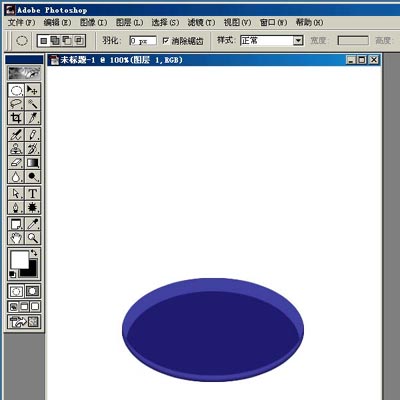Activate the Crop tool
The width and height of the screenshot is (400, 400).
(x=16, y=118)
